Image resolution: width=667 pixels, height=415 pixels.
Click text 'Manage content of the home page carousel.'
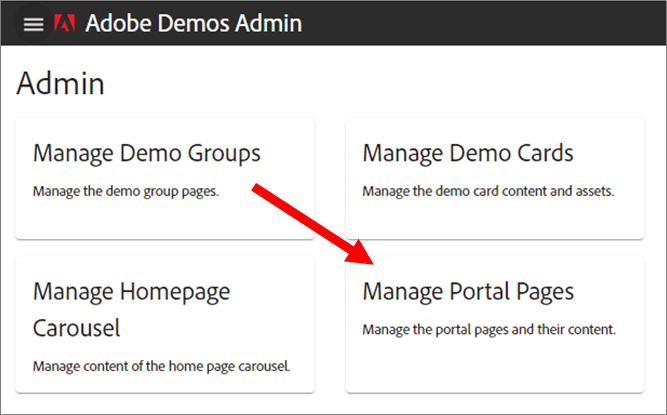[162, 366]
